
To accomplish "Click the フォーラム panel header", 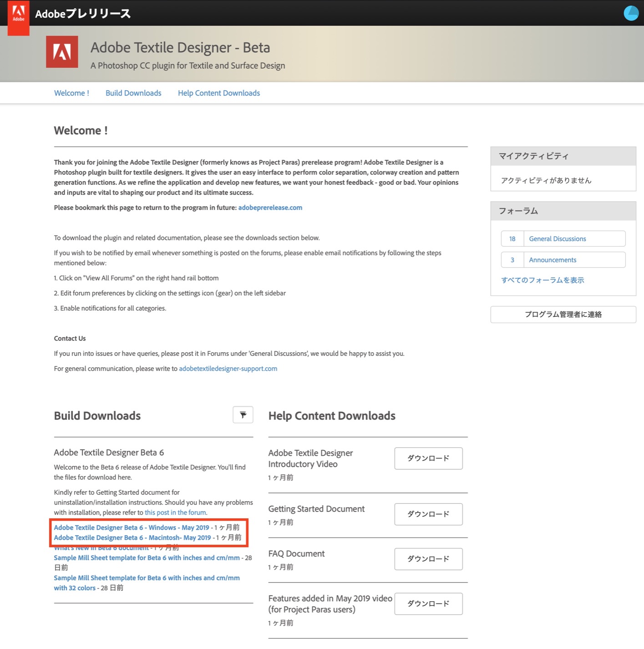I will [563, 211].
